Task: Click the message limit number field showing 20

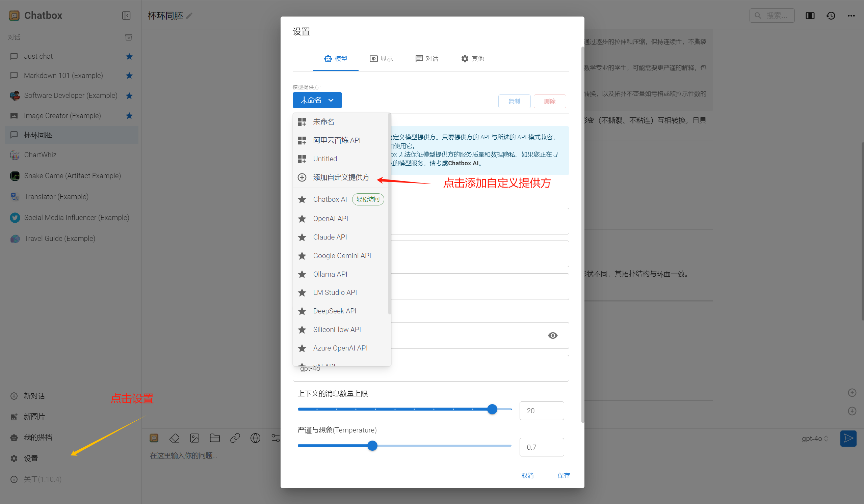Action: coord(541,411)
